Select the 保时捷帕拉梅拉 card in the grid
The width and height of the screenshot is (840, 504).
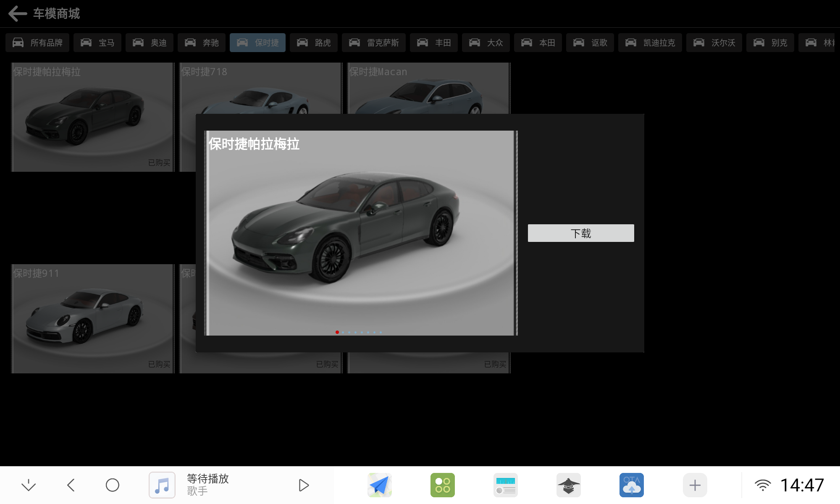coord(92,117)
